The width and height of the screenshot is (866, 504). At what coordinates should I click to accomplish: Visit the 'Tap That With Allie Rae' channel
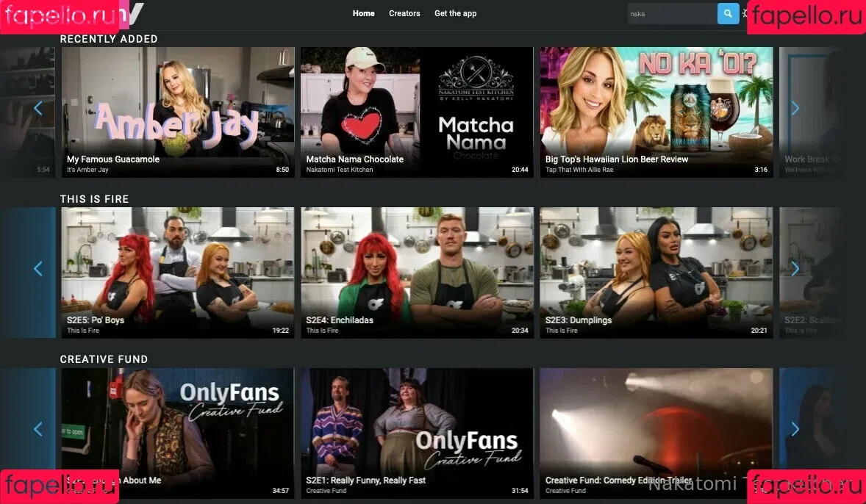point(579,170)
